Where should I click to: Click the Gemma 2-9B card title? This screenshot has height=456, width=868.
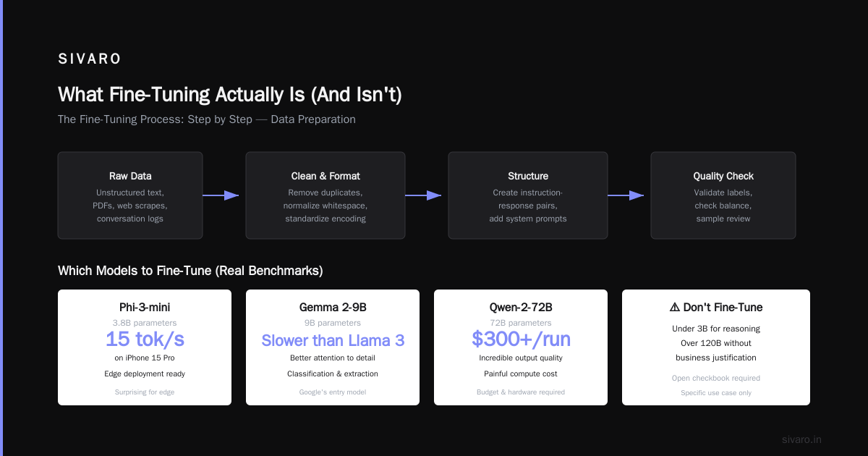[333, 307]
